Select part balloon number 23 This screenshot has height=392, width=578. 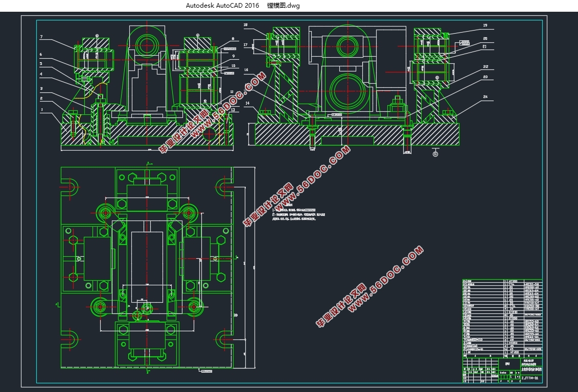[x=485, y=77]
